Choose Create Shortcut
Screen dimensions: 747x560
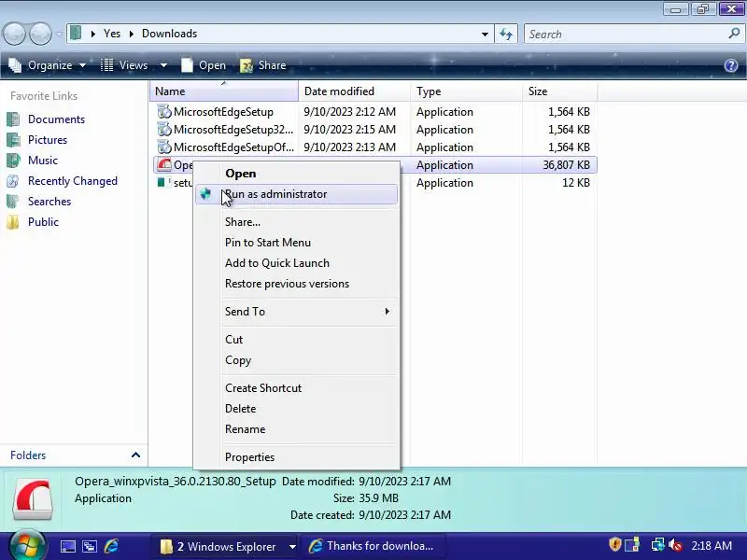[296, 388]
